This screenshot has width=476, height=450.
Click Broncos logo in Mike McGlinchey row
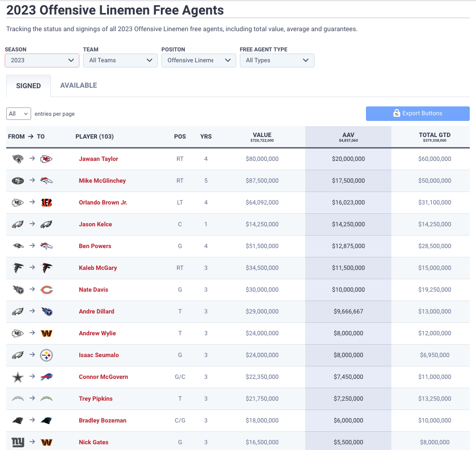pos(46,181)
